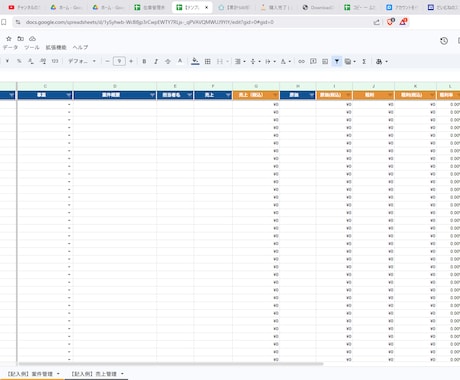The image size is (460, 380).
Task: Toggle italic formatting
Action: coord(156,61)
